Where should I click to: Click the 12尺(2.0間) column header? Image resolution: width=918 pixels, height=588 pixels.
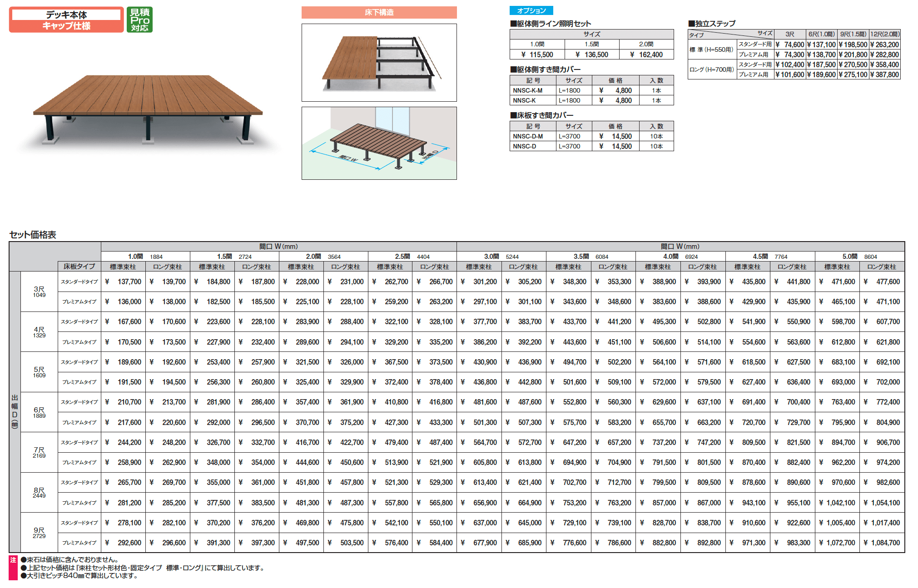884,34
